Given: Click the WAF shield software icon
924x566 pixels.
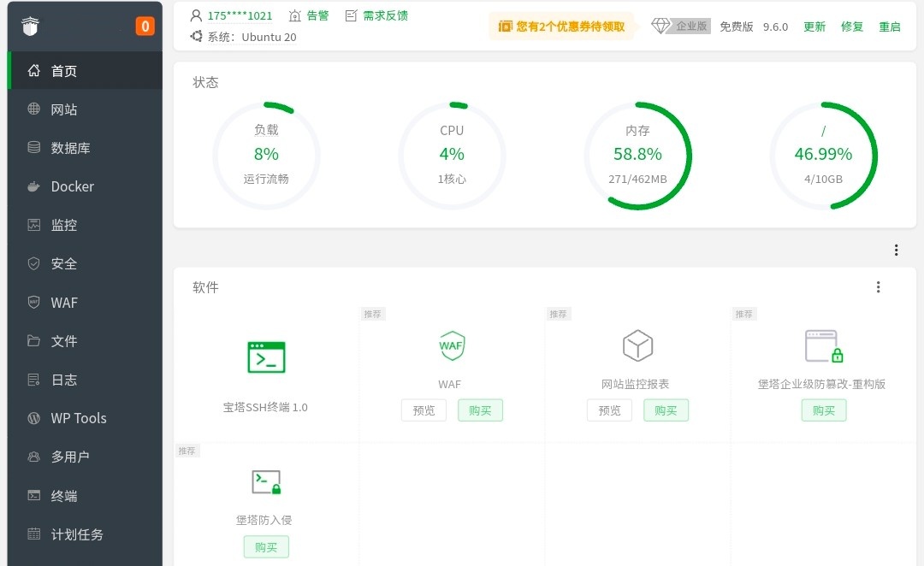Looking at the screenshot, I should coord(451,345).
